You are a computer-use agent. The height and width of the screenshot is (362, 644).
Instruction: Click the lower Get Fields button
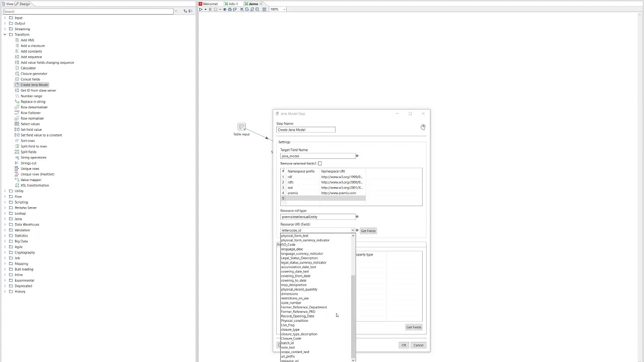coord(414,327)
